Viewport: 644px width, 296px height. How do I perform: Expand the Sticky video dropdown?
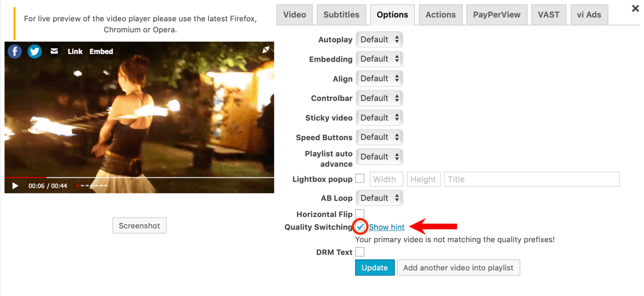[x=380, y=118]
